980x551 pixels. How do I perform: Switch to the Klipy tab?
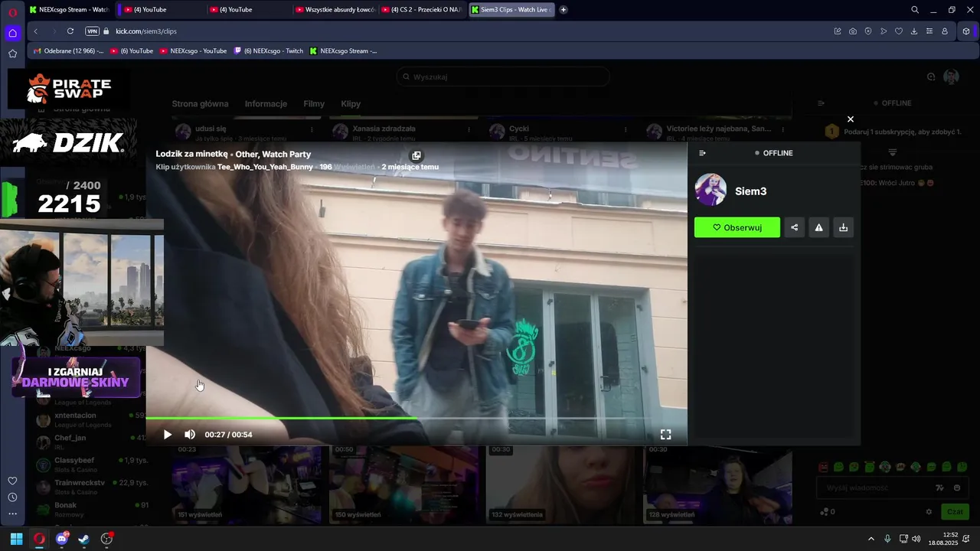pos(351,104)
